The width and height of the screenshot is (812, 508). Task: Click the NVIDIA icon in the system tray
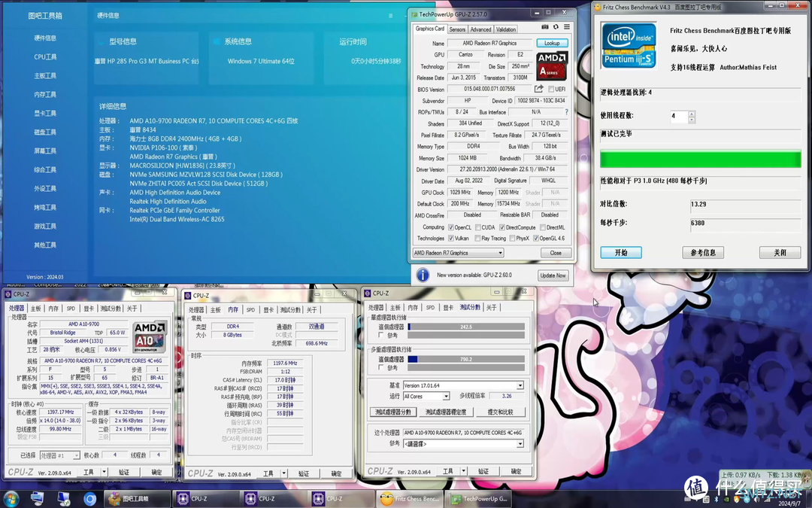(726, 499)
